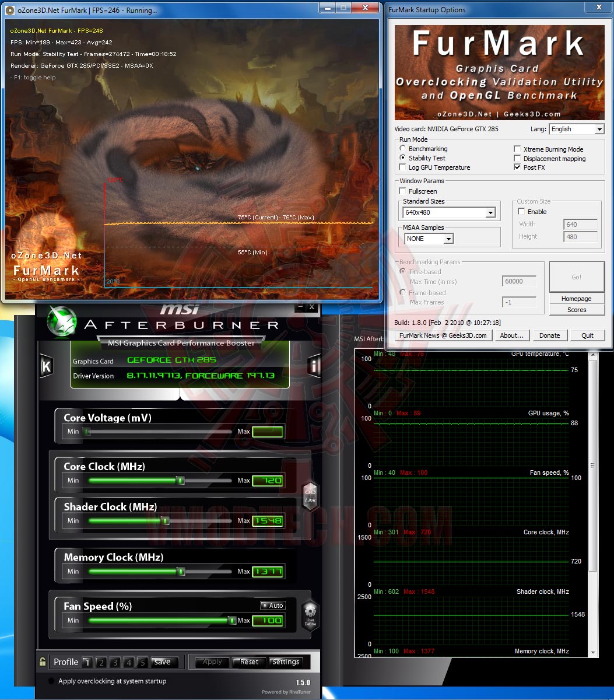Select profile slot 4 in Afterburner
This screenshot has height=700, width=614.
[129, 662]
